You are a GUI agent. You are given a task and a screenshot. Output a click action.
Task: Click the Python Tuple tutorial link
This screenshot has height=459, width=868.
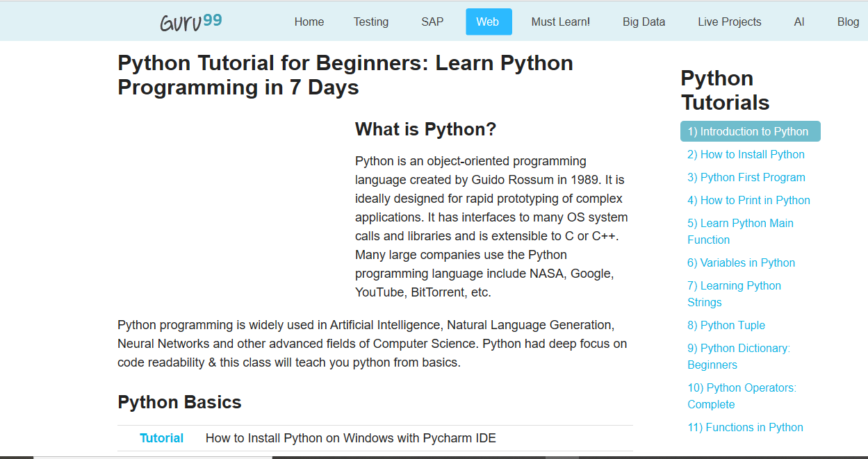(x=726, y=325)
